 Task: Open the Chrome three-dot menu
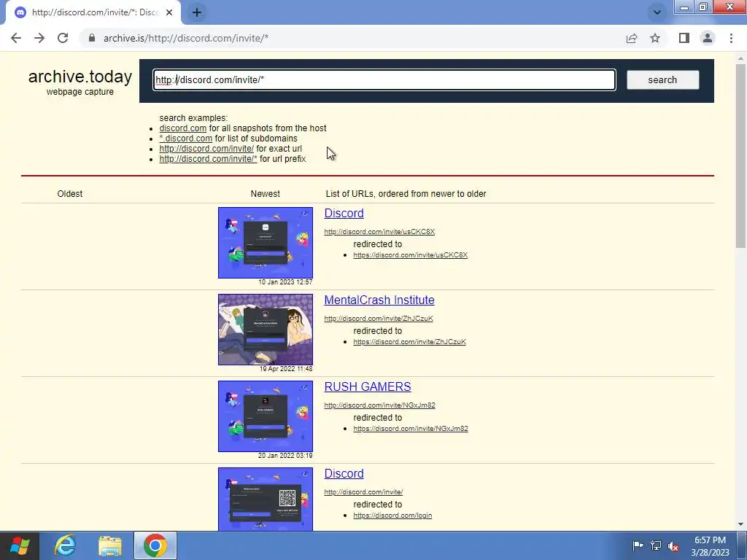pyautogui.click(x=731, y=38)
